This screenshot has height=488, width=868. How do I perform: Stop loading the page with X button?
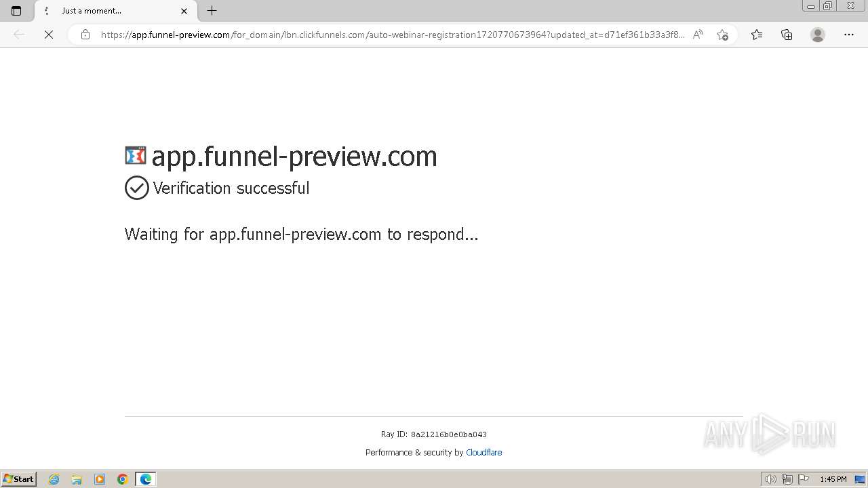tap(49, 35)
